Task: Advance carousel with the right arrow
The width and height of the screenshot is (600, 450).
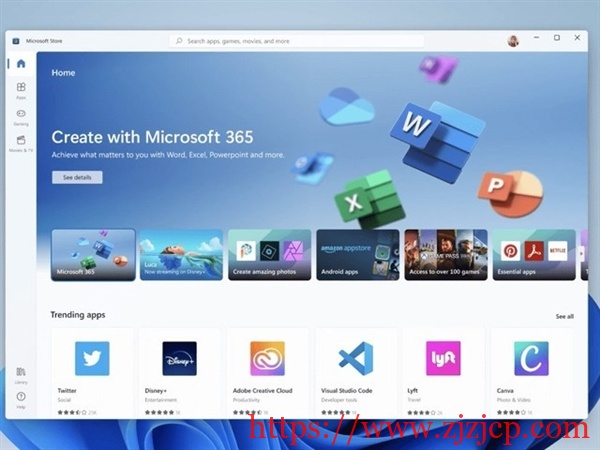Action: [582, 253]
